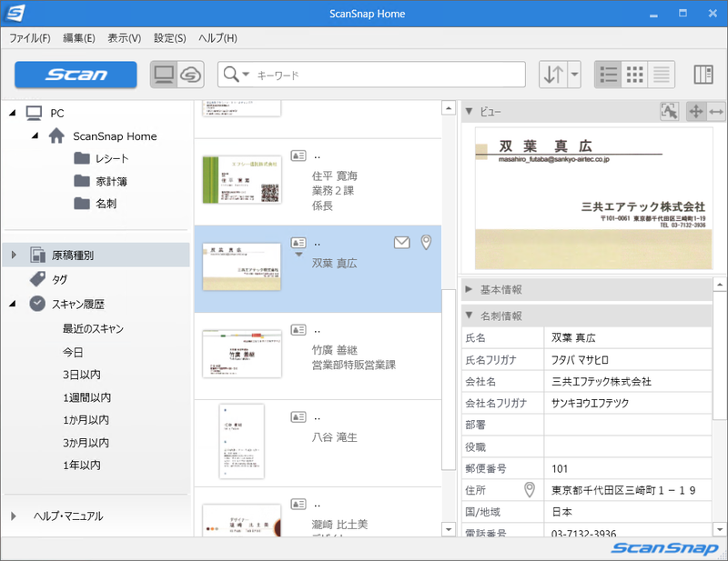Open the 設定 menu
Screen dimensions: 728x561
(168, 38)
